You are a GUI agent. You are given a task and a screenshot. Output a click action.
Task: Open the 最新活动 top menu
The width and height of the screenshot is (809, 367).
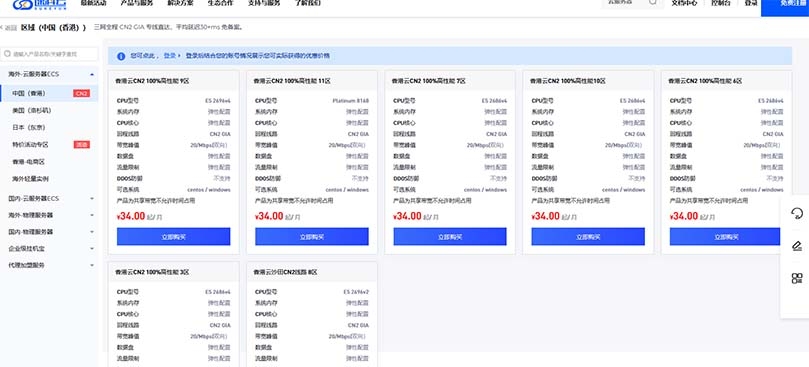pos(93,3)
